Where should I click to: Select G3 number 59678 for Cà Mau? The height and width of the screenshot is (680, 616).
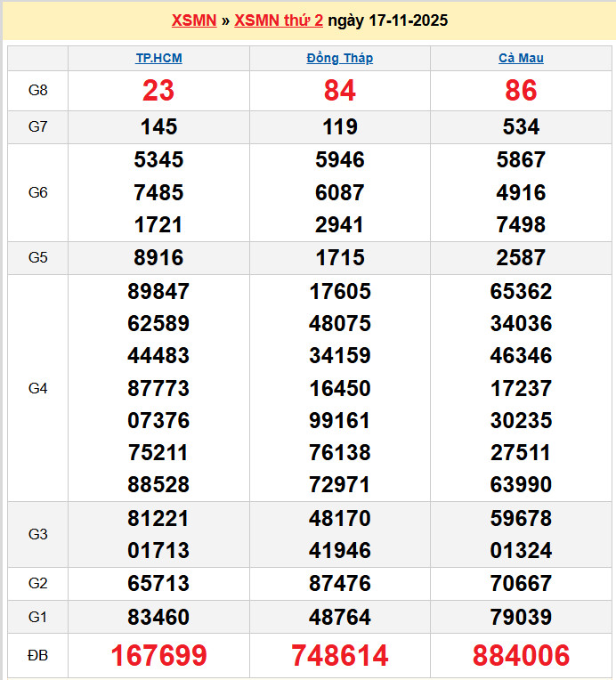click(x=521, y=518)
